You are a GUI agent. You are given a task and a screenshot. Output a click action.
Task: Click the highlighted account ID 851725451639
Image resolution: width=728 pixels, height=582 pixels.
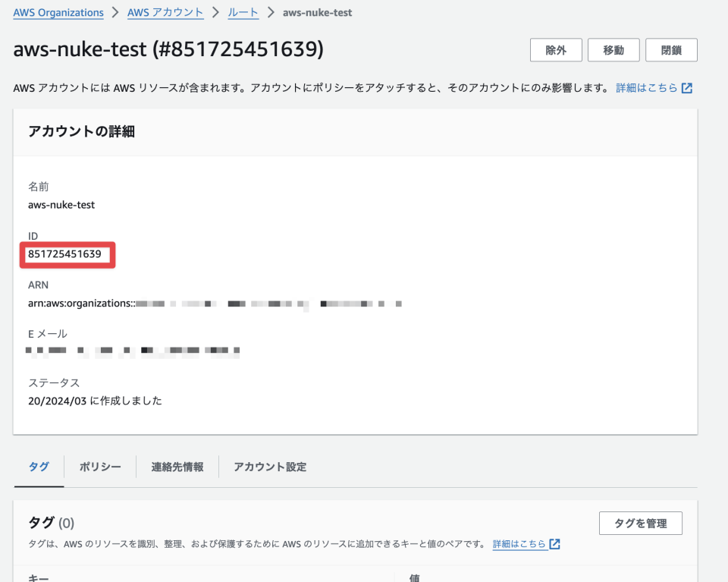(67, 255)
